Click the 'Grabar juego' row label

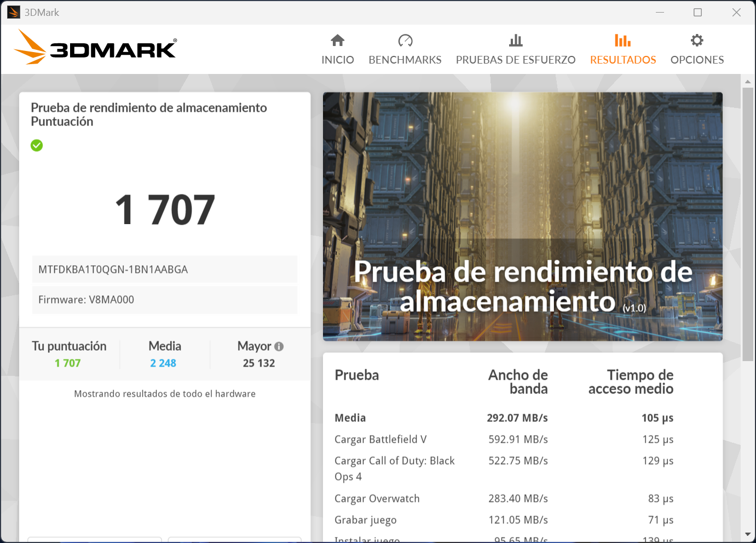click(x=366, y=520)
